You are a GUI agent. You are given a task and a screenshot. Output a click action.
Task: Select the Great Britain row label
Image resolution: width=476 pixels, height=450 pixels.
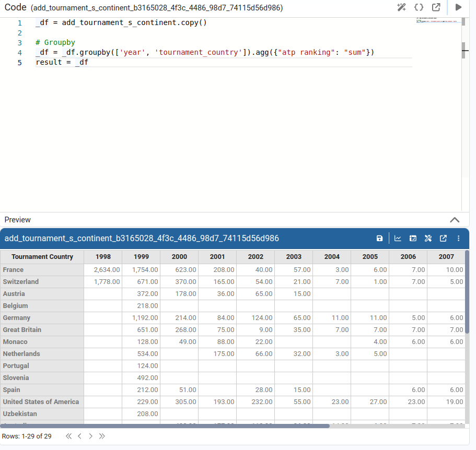[42, 330]
